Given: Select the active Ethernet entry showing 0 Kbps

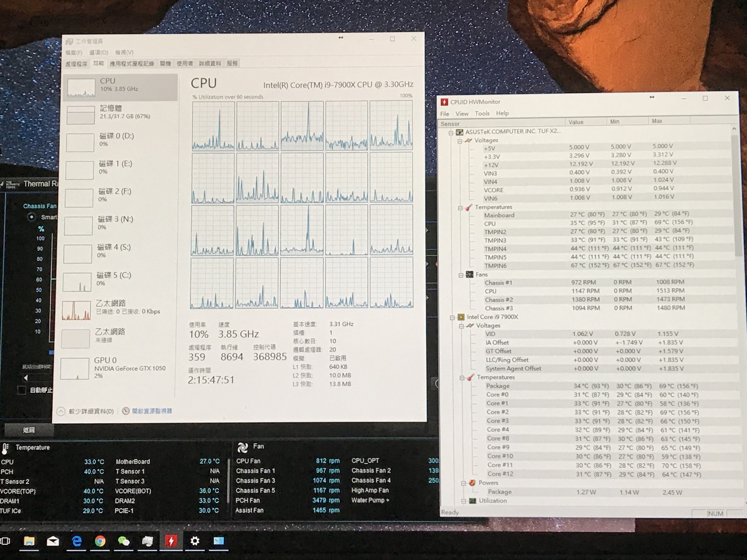Looking at the screenshot, I should (117, 309).
